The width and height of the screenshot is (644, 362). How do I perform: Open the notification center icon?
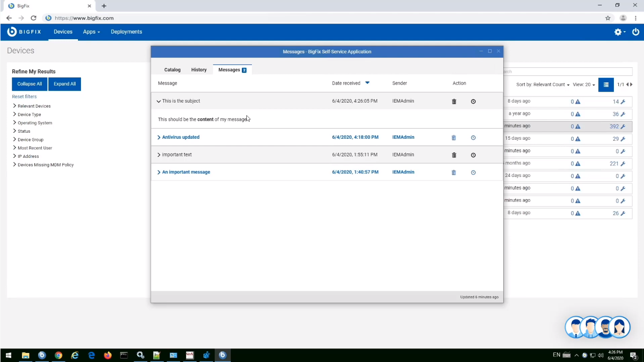point(633,355)
